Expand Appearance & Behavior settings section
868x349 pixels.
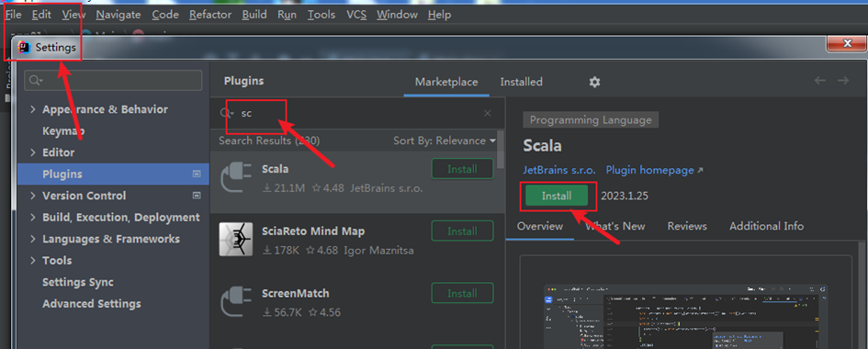tap(33, 109)
